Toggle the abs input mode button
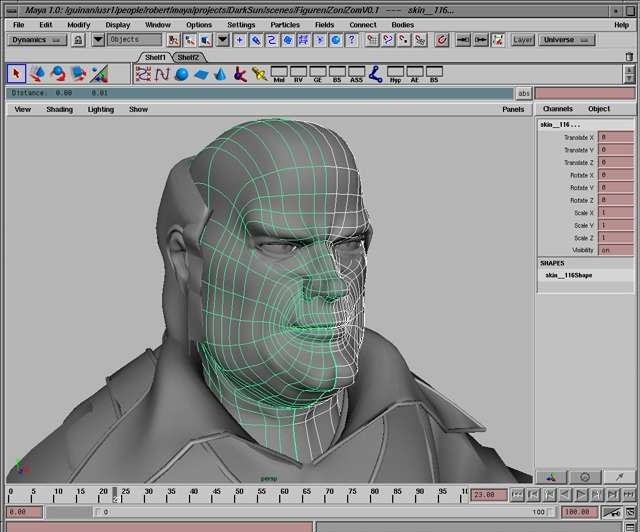Image resolution: width=640 pixels, height=532 pixels. (x=524, y=93)
